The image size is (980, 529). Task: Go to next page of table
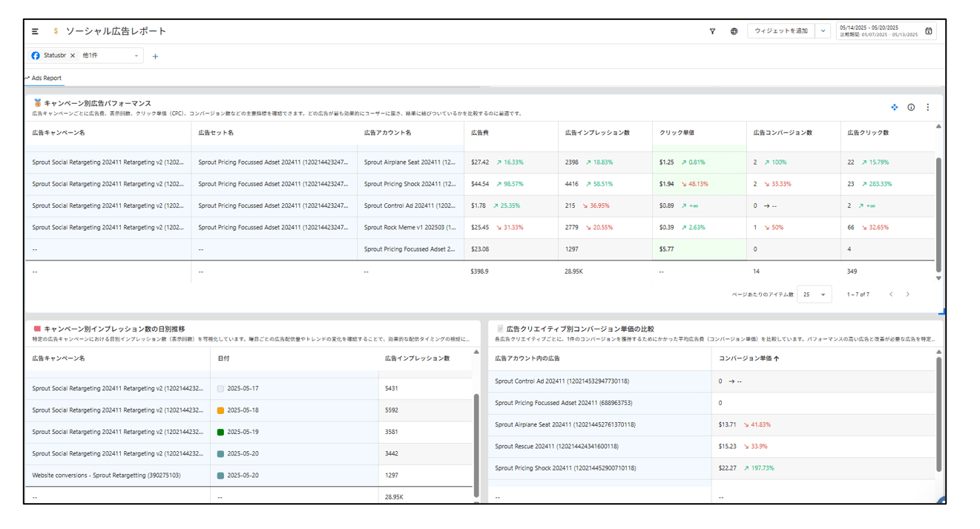(907, 295)
